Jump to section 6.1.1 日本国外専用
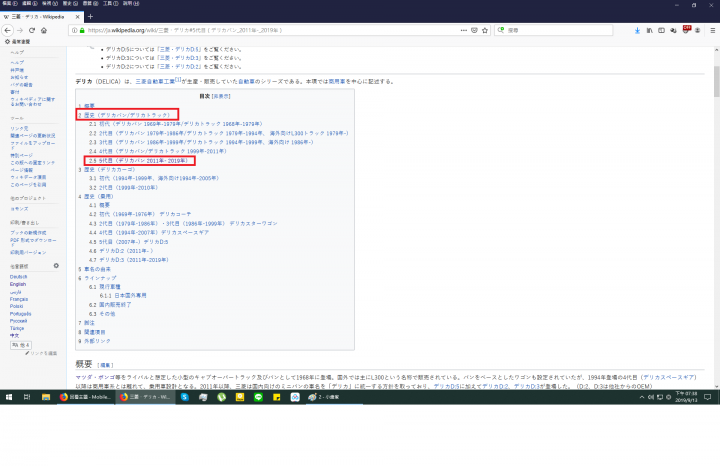The height and width of the screenshot is (466, 720). point(123,296)
